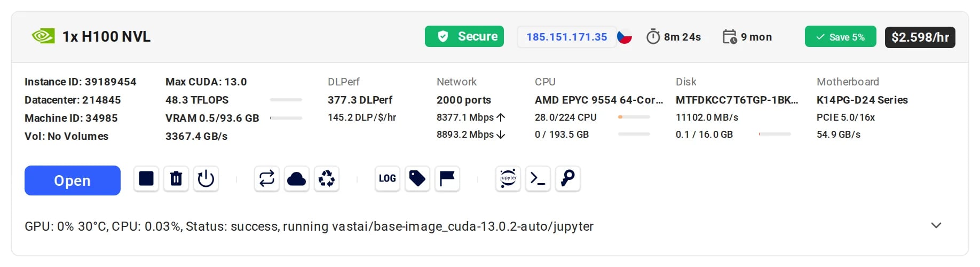Click the TFLOPS usage bar

click(286, 100)
